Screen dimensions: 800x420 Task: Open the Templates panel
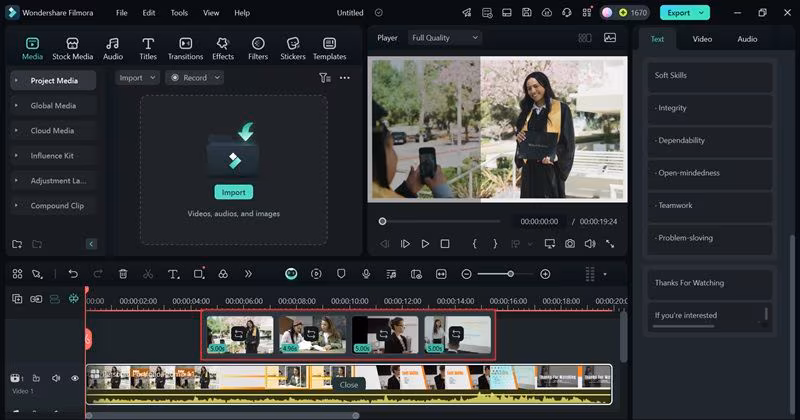tap(330, 49)
